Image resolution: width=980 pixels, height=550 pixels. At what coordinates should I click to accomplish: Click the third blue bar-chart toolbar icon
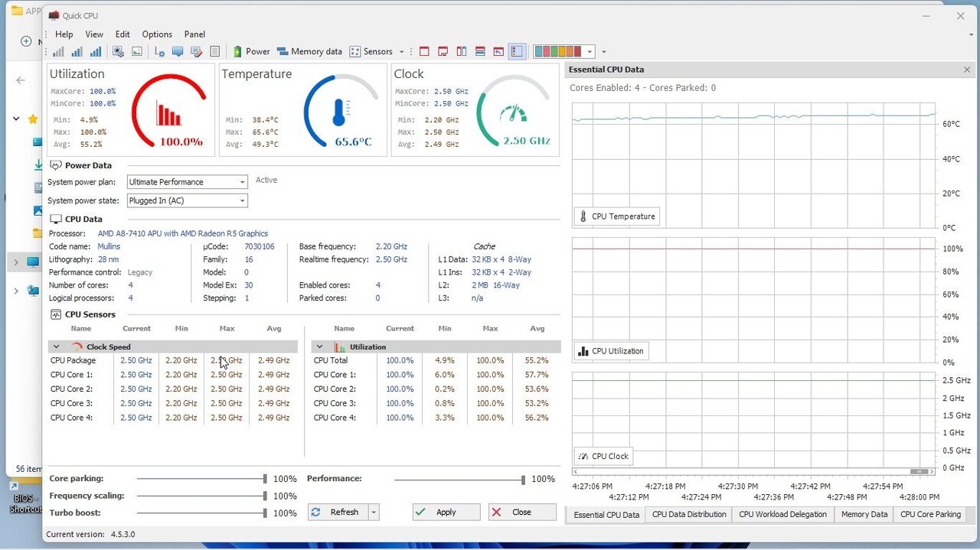pos(96,51)
